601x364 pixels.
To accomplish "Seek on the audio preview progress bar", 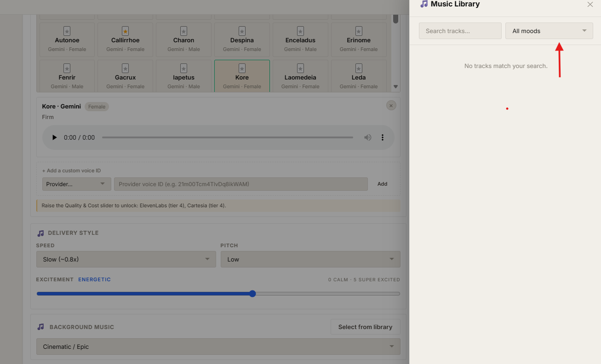I will click(228, 137).
